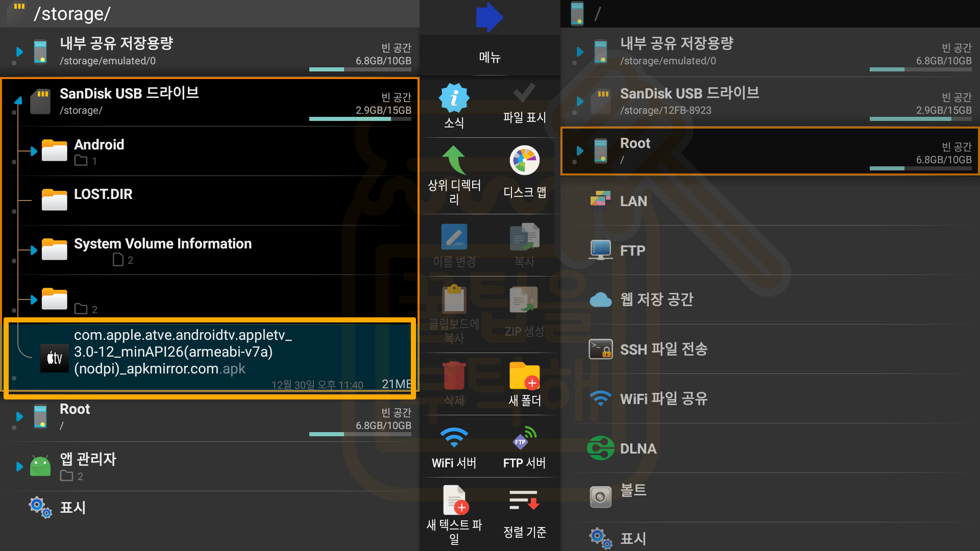This screenshot has width=980, height=551.
Task: Click the blue pane-switch arrow at top
Action: (489, 17)
